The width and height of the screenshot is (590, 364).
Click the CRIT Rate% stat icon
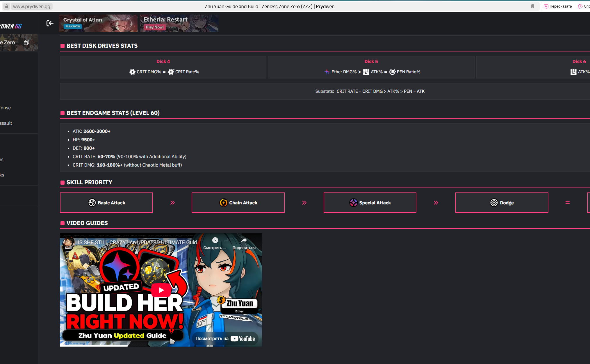pos(171,72)
